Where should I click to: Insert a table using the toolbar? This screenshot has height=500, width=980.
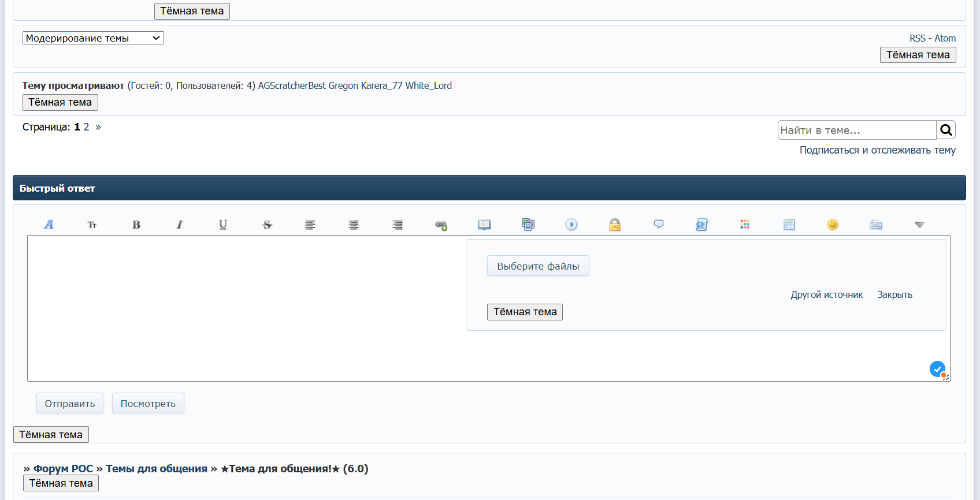(789, 225)
